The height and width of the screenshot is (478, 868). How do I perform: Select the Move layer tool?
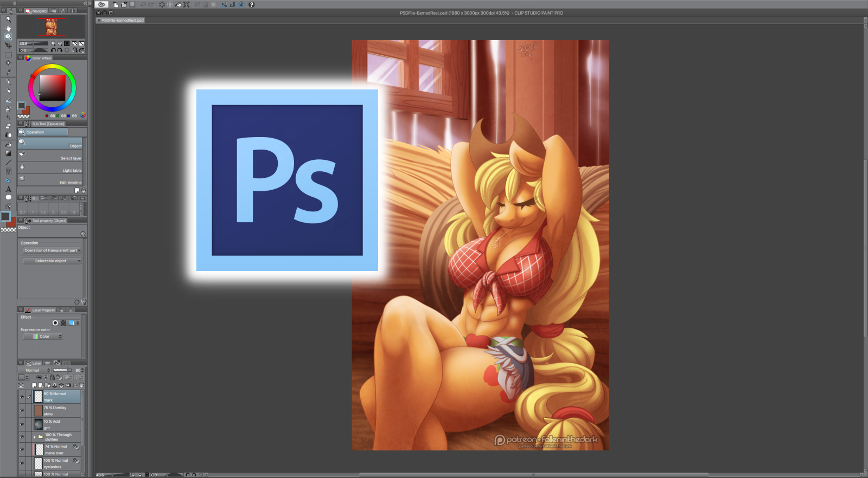point(8,46)
